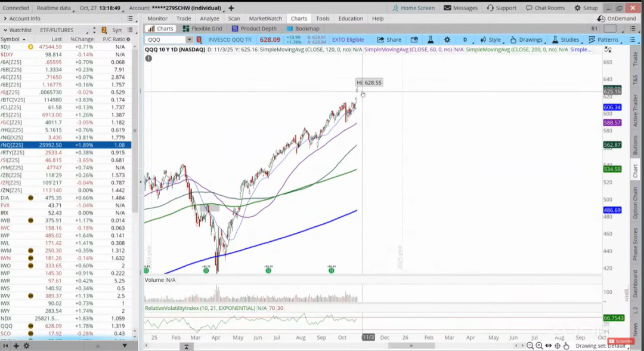
Task: Open the Account Info list menu icon
Action: coord(130,19)
